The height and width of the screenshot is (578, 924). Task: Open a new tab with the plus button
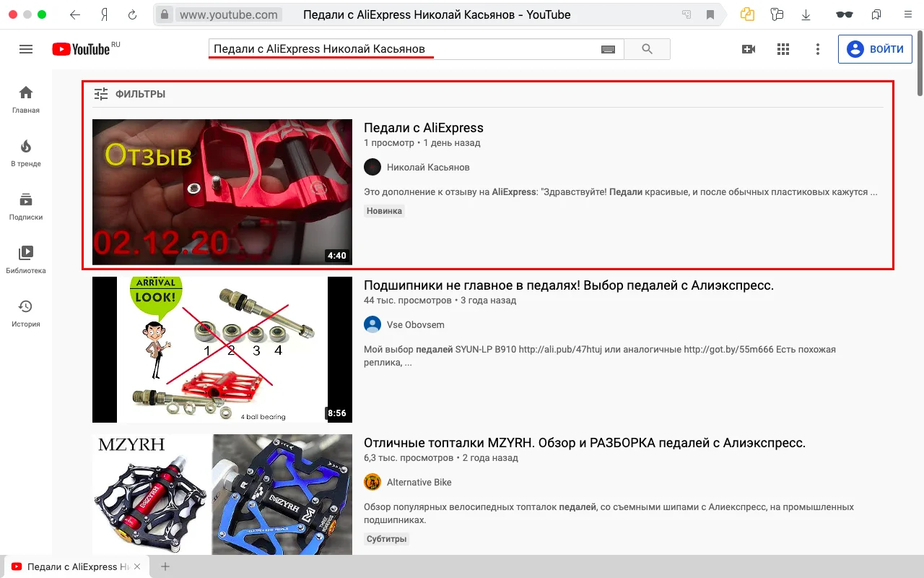coord(165,566)
